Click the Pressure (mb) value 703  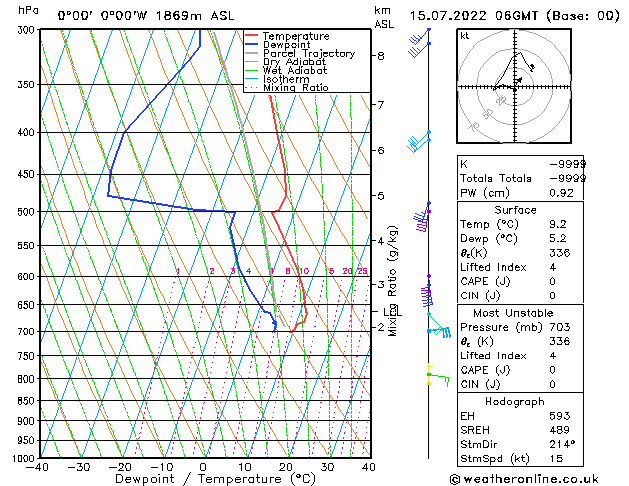point(560,327)
